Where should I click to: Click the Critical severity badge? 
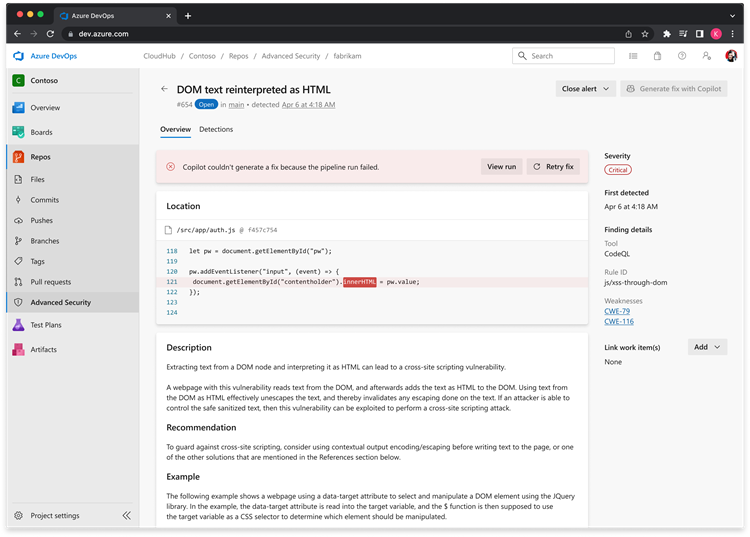[618, 170]
